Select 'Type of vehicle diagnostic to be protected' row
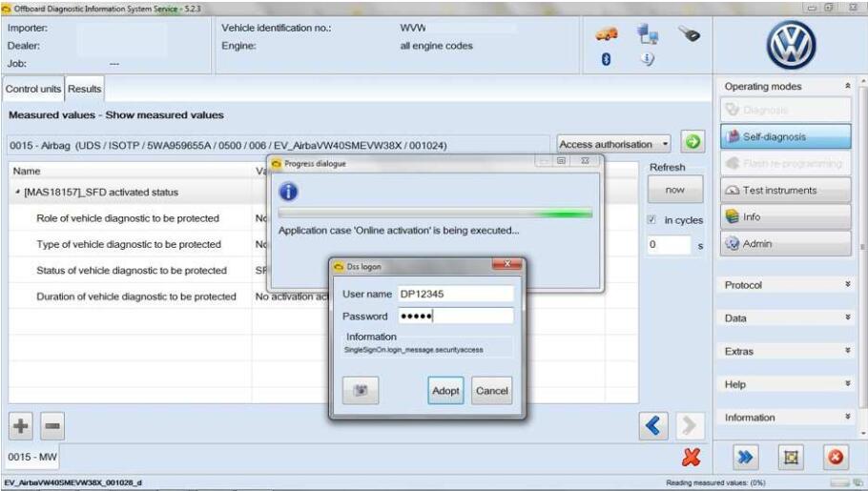Viewport: 868px width, 491px height. pos(130,244)
